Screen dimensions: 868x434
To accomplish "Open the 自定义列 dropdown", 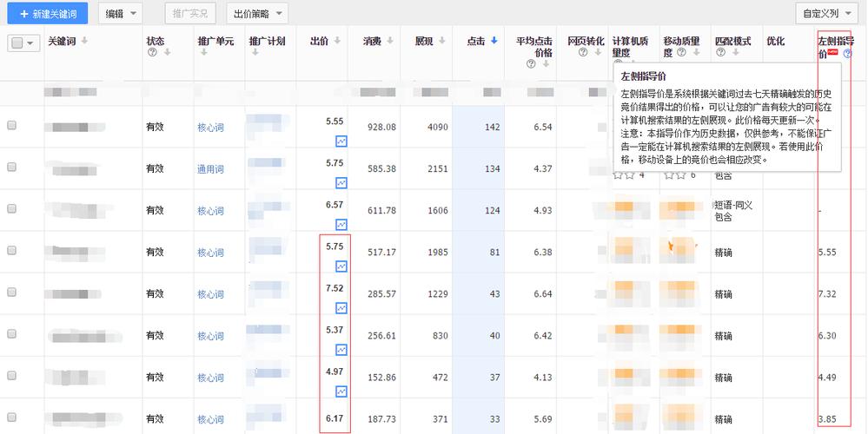I will pyautogui.click(x=826, y=13).
